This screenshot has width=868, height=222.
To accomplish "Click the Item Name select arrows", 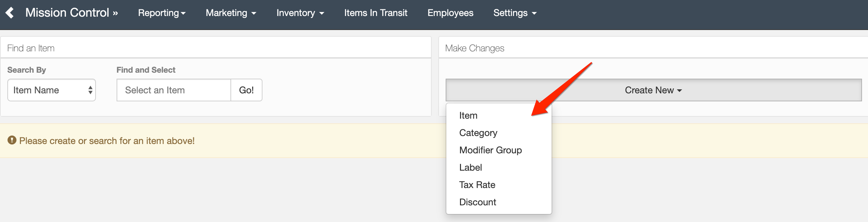I will point(90,90).
